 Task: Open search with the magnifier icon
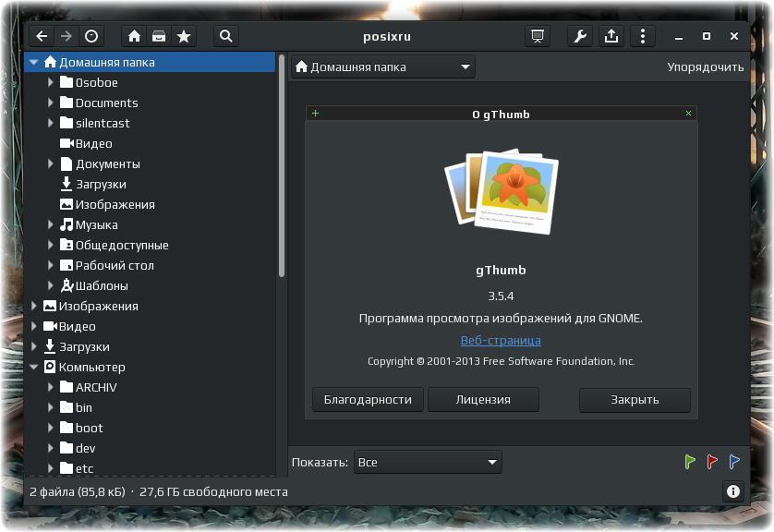tap(226, 36)
